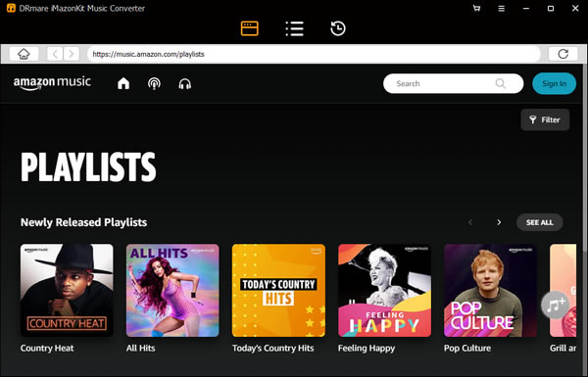Screen dimensions: 588x377
Task: Open the Library headphones icon
Action: point(185,84)
